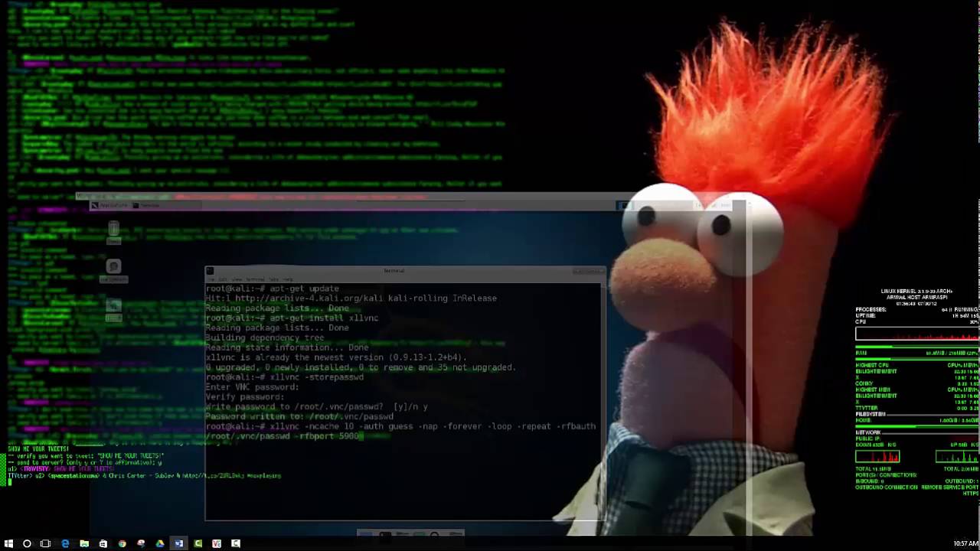Click 'x11vnc is already the newest version' line
This screenshot has height=551, width=980.
(335, 357)
